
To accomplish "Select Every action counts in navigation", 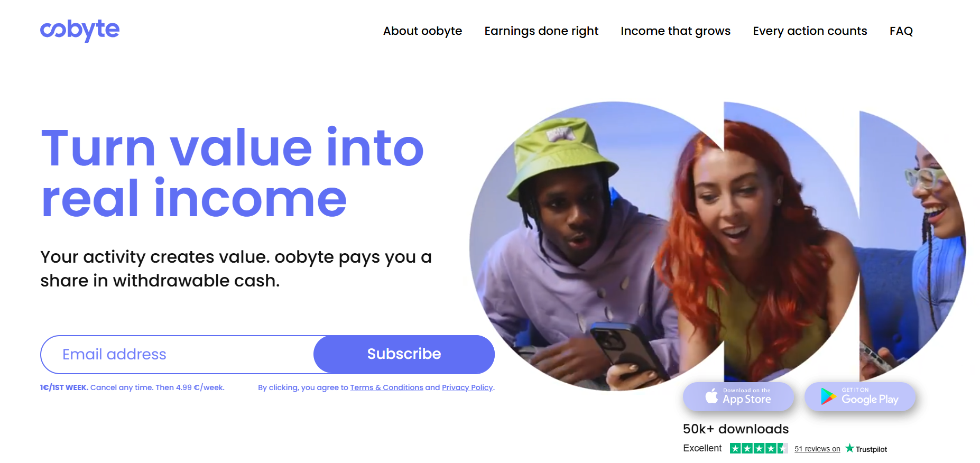I will [x=810, y=31].
